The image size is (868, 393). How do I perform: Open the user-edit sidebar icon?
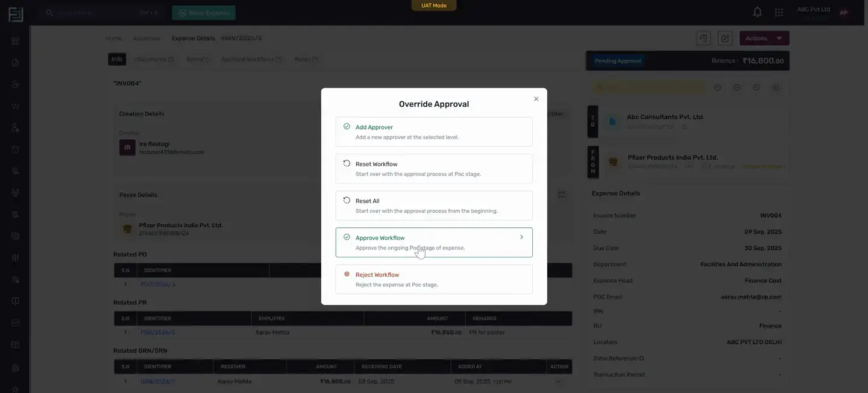[x=15, y=84]
